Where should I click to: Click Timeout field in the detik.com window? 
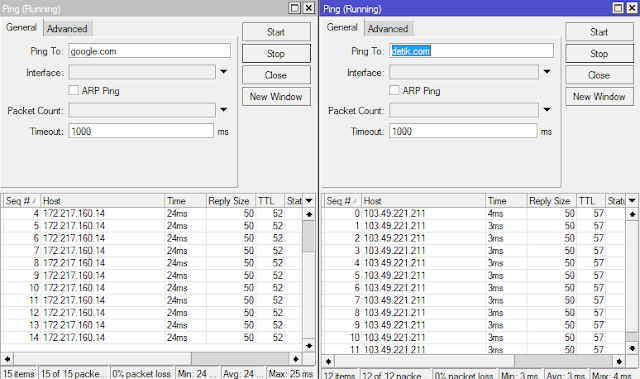(463, 131)
